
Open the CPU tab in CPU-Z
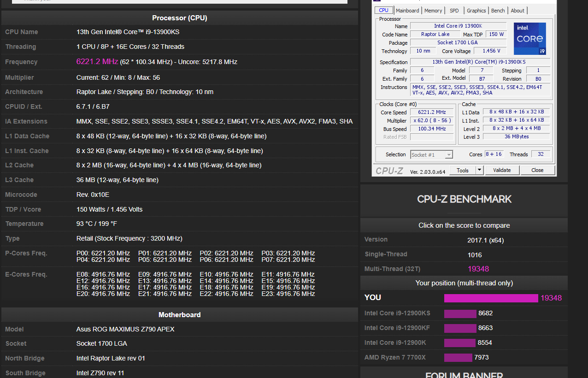pos(383,10)
